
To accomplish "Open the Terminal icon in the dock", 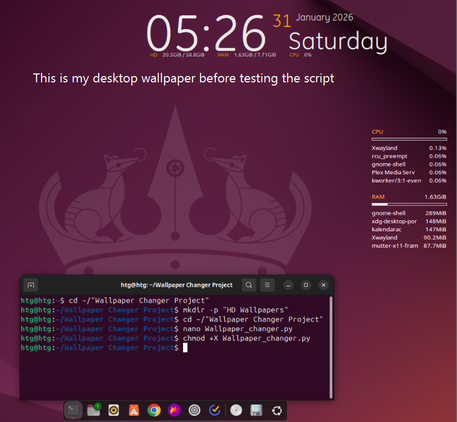I will click(73, 410).
